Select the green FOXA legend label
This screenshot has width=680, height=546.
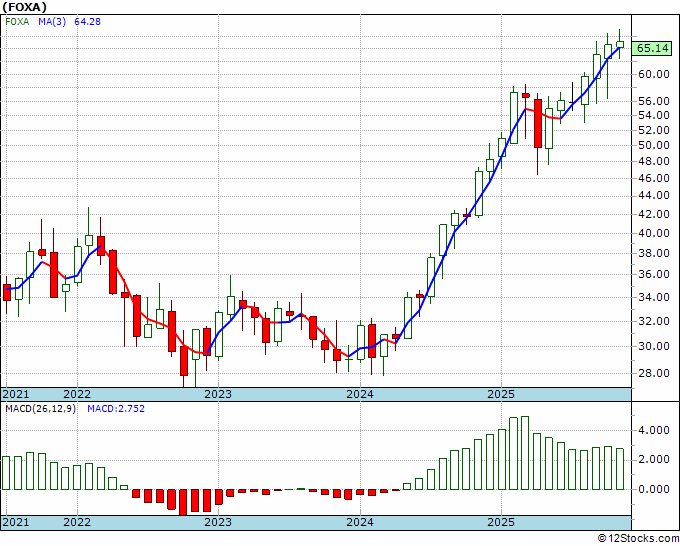pos(17,21)
